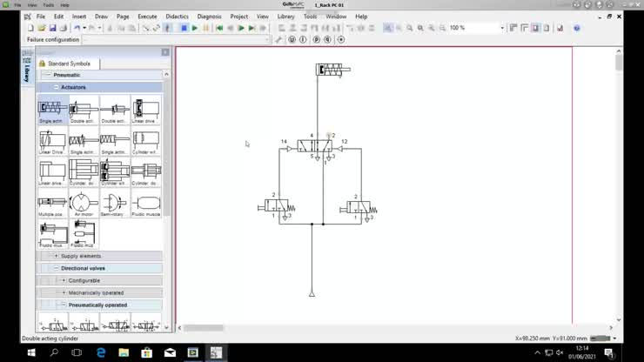Pause the simulation
This screenshot has width=644, height=362.
pos(205,28)
